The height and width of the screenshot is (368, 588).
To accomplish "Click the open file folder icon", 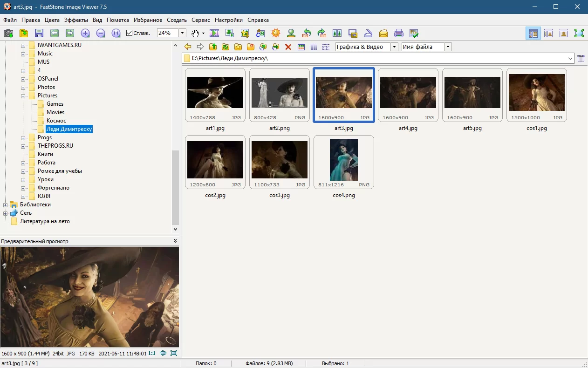I will click(x=24, y=33).
